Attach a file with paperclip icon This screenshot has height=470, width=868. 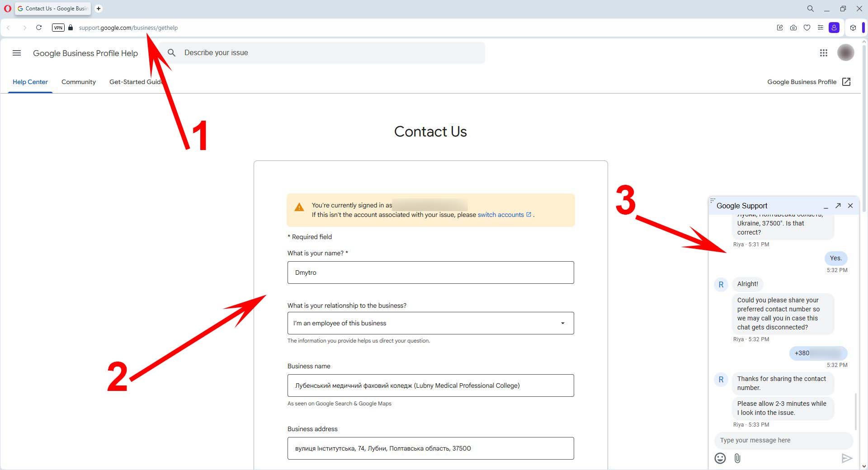[x=737, y=458]
